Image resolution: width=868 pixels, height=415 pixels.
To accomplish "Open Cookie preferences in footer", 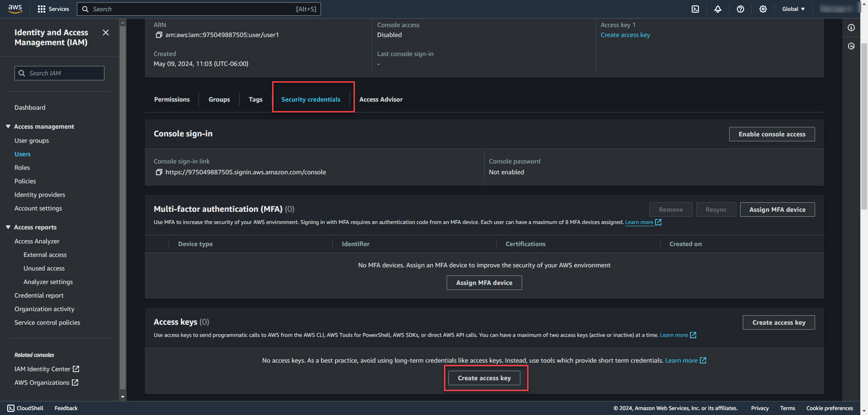I will (830, 408).
